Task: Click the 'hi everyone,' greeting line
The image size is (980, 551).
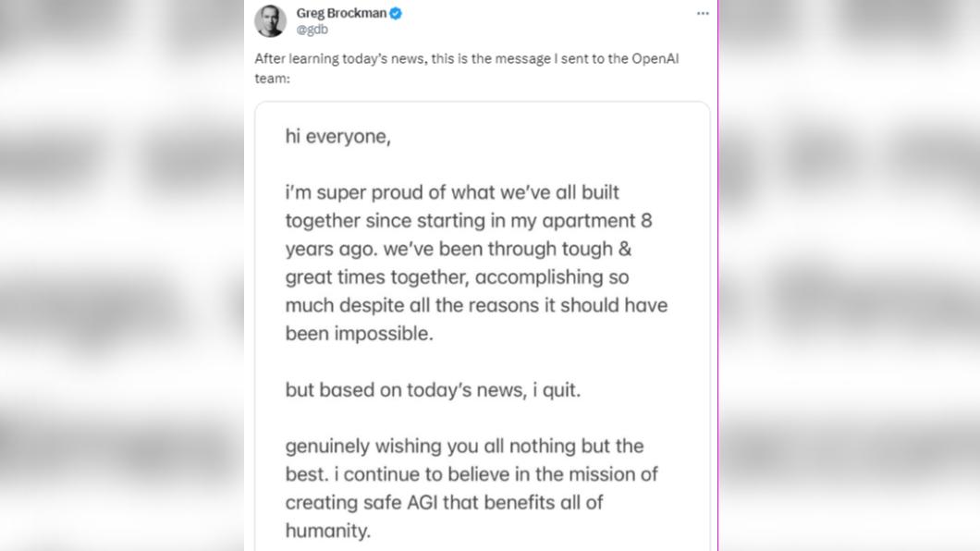Action: 338,137
